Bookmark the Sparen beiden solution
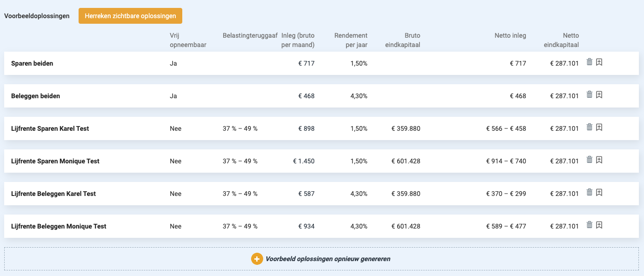Image resolution: width=644 pixels, height=276 pixels. (599, 62)
